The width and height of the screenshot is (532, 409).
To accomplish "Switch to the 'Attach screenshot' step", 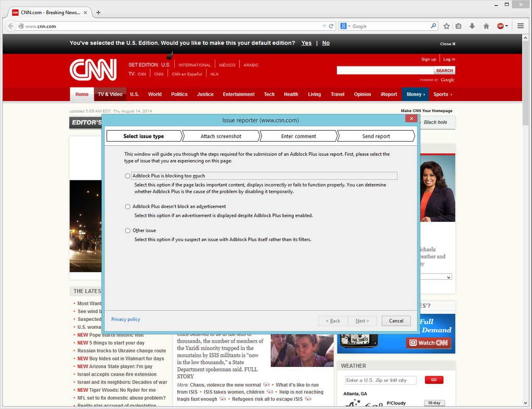I will pos(222,135).
